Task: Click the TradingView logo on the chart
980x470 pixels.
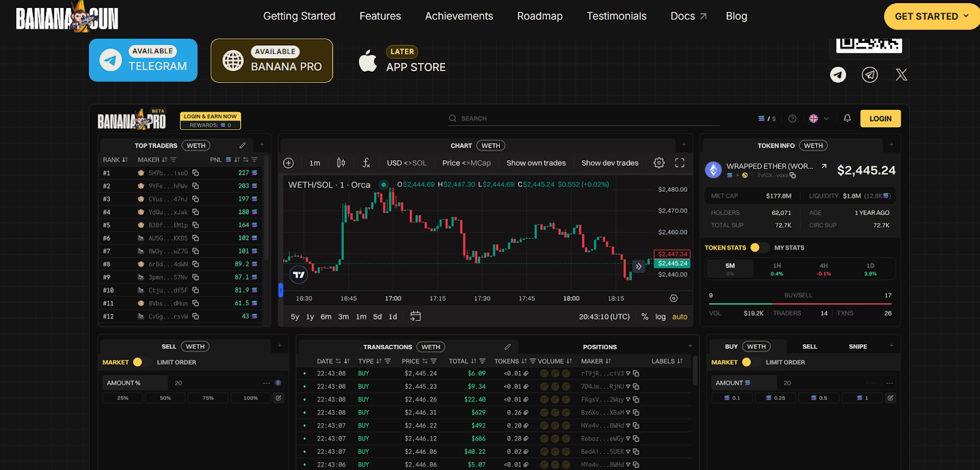Action: (x=298, y=275)
